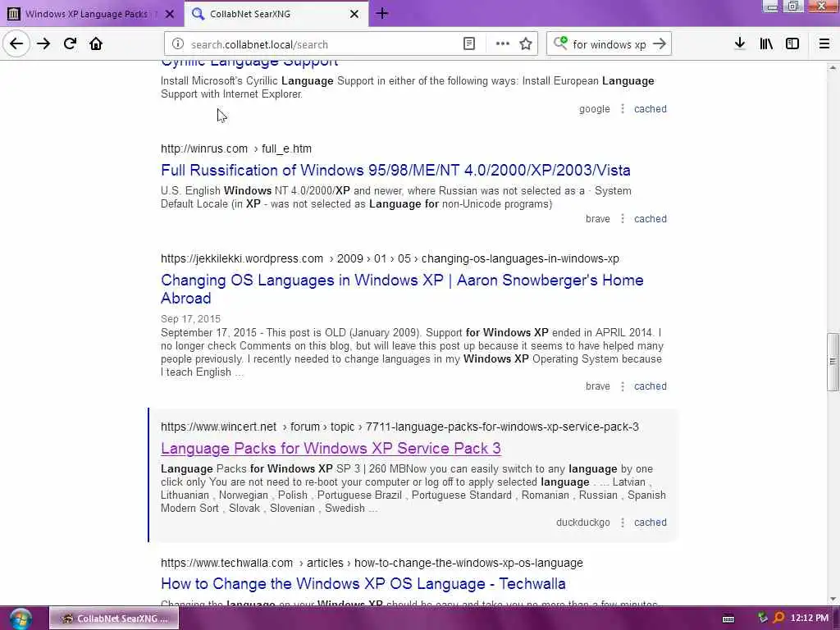Click the google engine label
The width and height of the screenshot is (840, 630).
pos(594,109)
